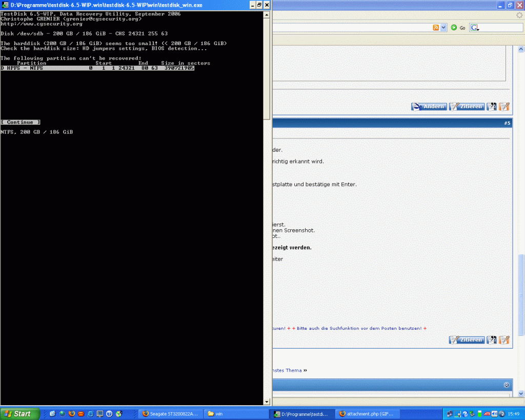Open the address bar history dropdown arrow
Image resolution: width=525 pixels, height=420 pixels.
click(443, 28)
